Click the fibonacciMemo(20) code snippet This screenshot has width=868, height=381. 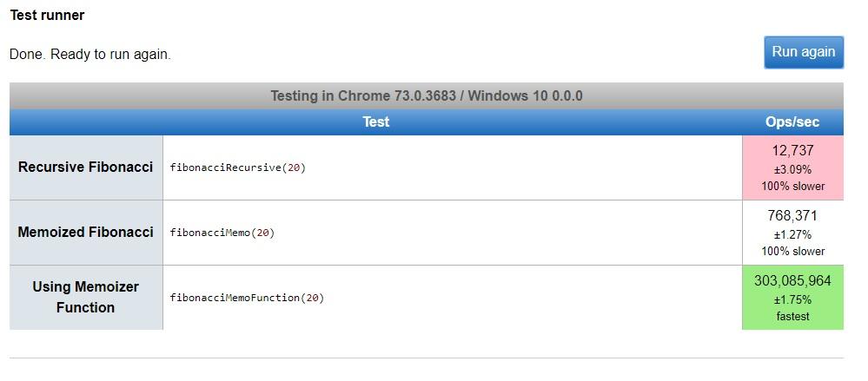click(x=222, y=233)
